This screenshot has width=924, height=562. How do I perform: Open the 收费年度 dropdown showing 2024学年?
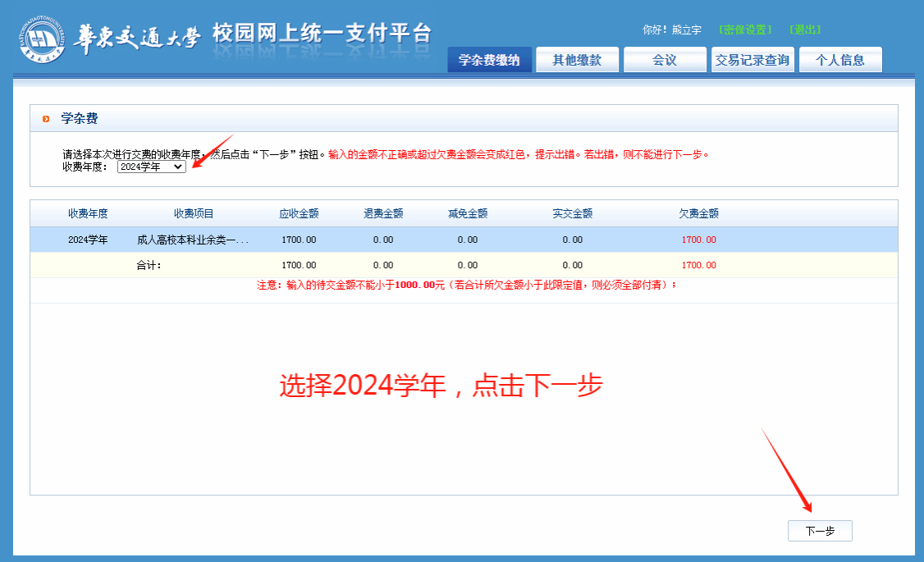click(152, 167)
